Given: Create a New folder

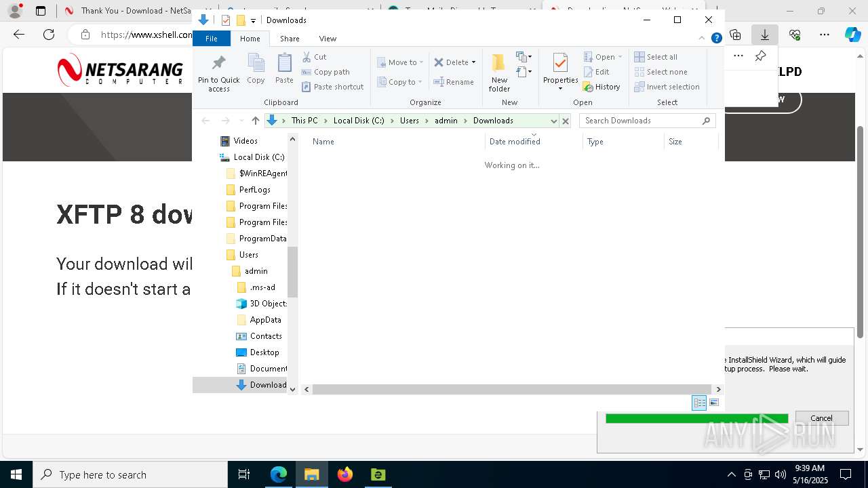Looking at the screenshot, I should coord(499,72).
